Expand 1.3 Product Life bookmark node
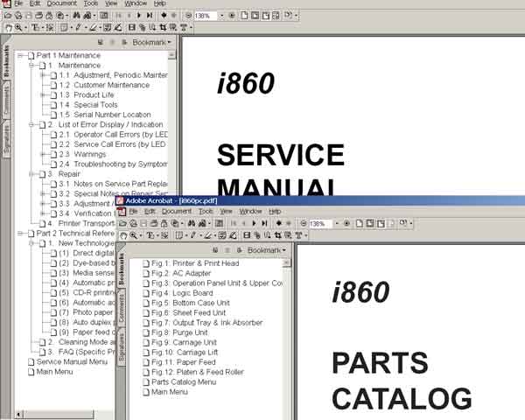Image resolution: width=525 pixels, height=420 pixels. [43, 94]
